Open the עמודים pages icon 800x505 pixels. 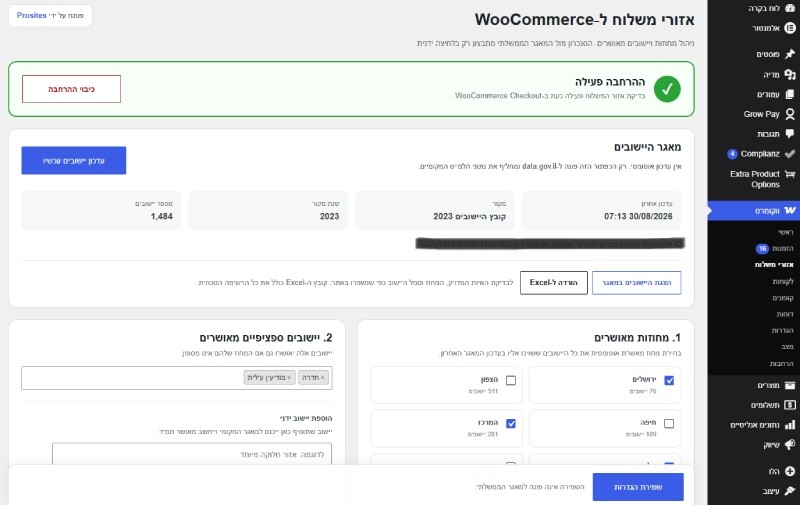tap(790, 94)
